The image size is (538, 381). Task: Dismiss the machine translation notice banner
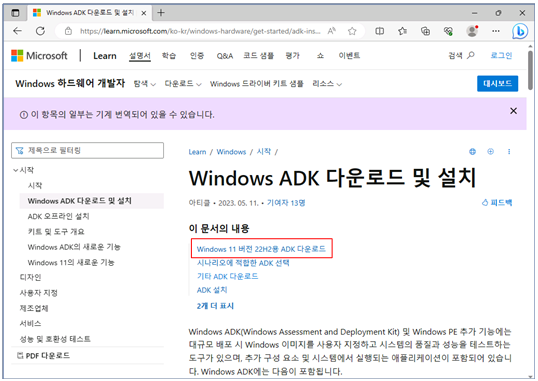513,111
